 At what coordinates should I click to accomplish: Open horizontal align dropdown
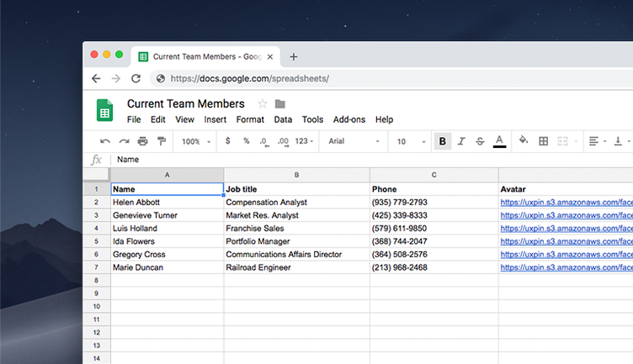[598, 141]
